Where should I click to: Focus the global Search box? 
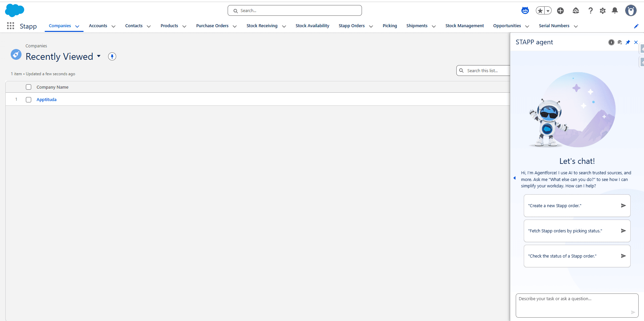pos(294,10)
